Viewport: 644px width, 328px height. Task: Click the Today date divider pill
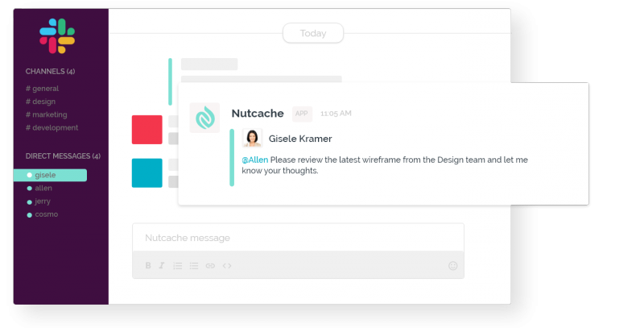313,33
